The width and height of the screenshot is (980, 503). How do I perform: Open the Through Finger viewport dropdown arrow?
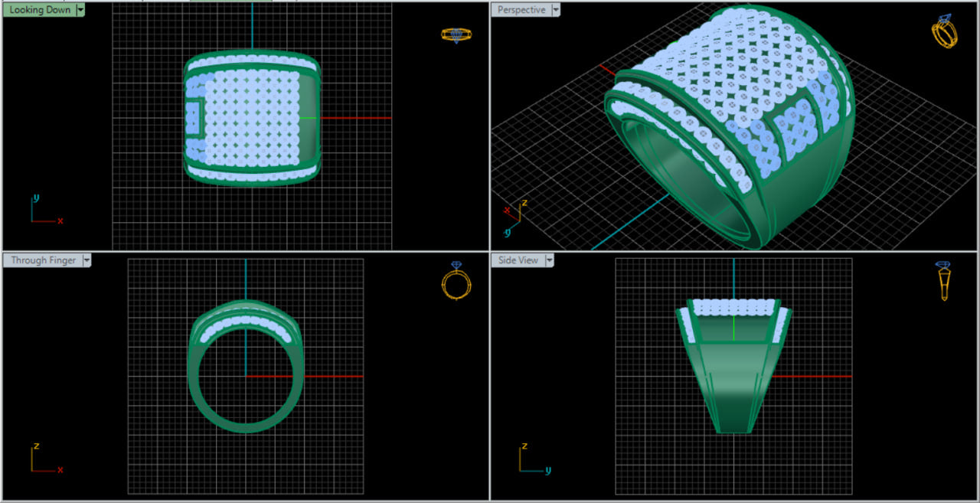pos(87,260)
